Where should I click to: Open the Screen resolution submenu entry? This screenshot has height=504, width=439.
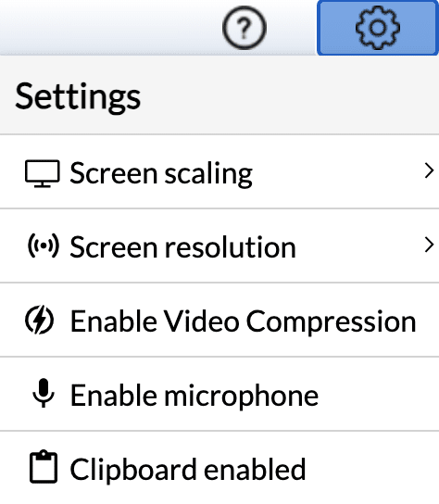219,246
